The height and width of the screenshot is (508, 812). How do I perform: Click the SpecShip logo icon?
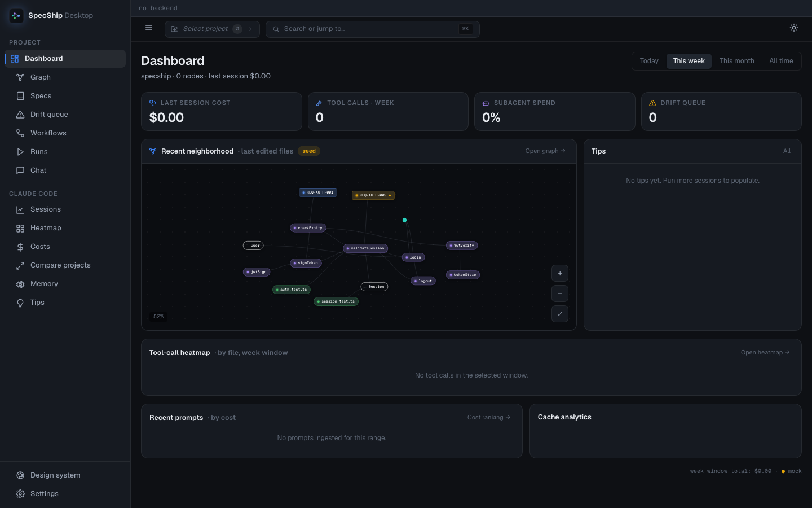point(16,16)
